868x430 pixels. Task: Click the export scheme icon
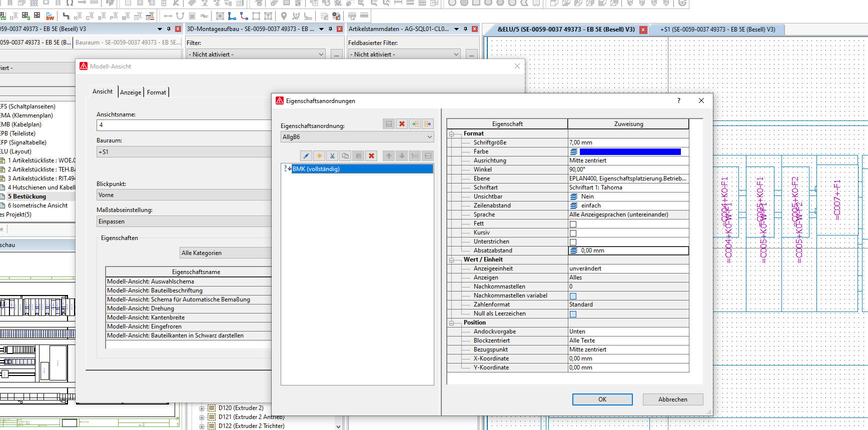coord(428,124)
